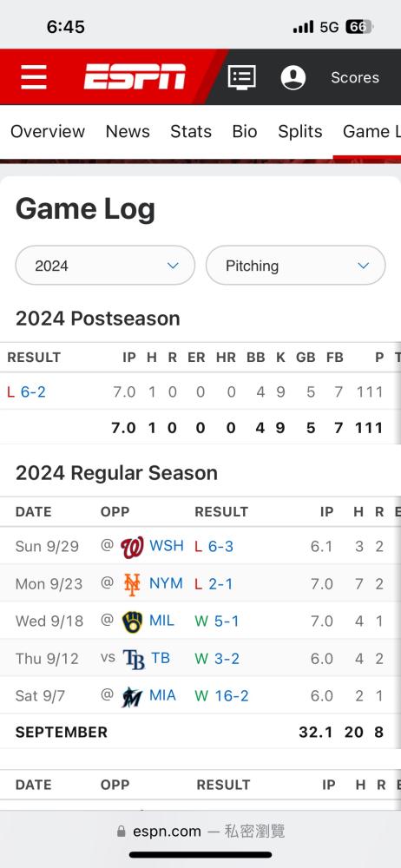Open the user profile icon
Image resolution: width=401 pixels, height=868 pixels.
(293, 77)
